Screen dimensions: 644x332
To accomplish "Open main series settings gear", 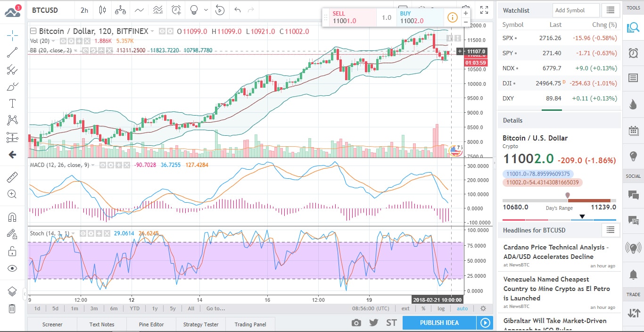I will pyautogui.click(x=170, y=31).
